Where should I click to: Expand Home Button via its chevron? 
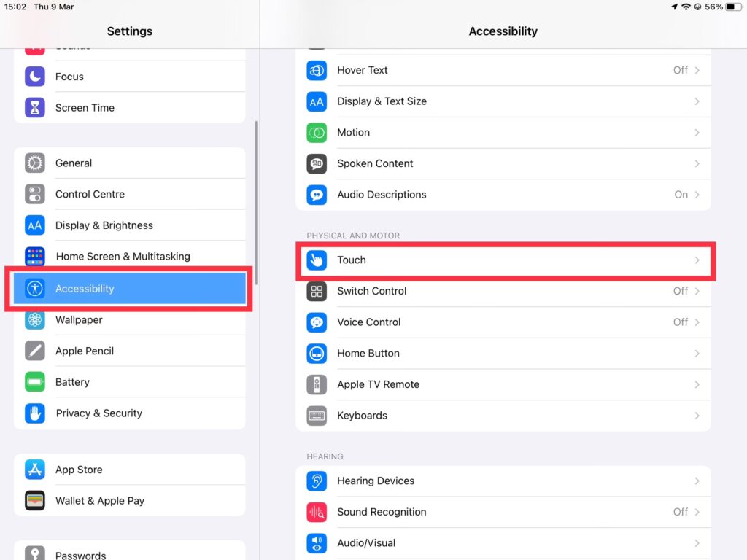(697, 354)
